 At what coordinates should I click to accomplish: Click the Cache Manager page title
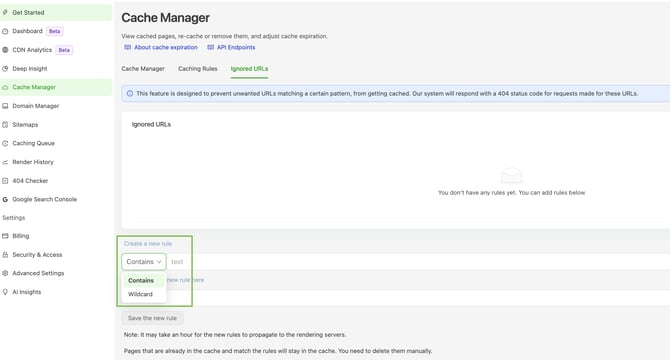tap(165, 18)
